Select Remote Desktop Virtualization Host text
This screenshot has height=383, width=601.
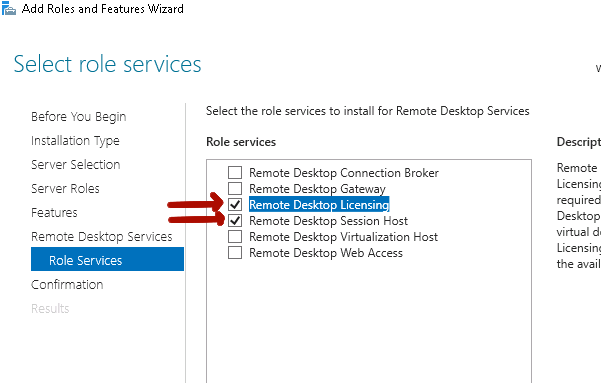coord(343,237)
